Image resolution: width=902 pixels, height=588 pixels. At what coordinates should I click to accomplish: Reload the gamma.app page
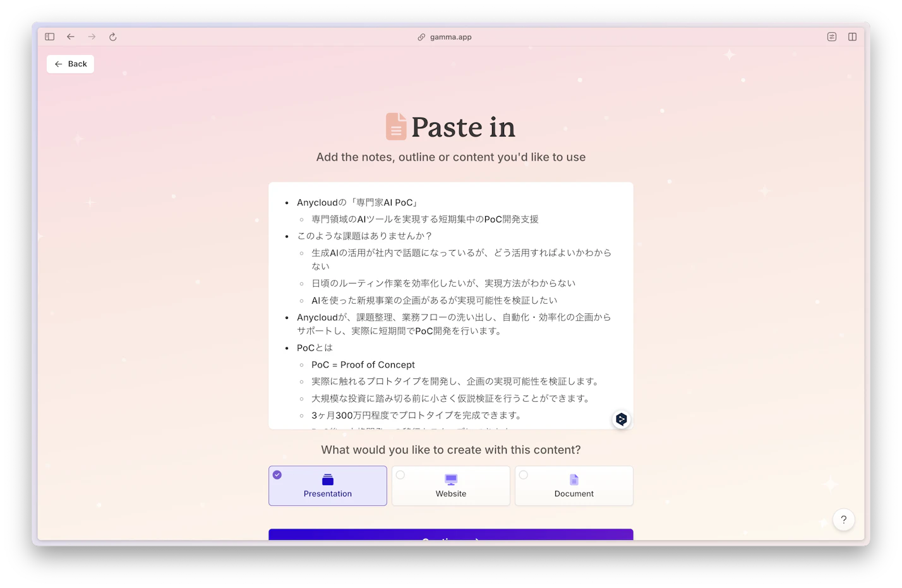[113, 37]
